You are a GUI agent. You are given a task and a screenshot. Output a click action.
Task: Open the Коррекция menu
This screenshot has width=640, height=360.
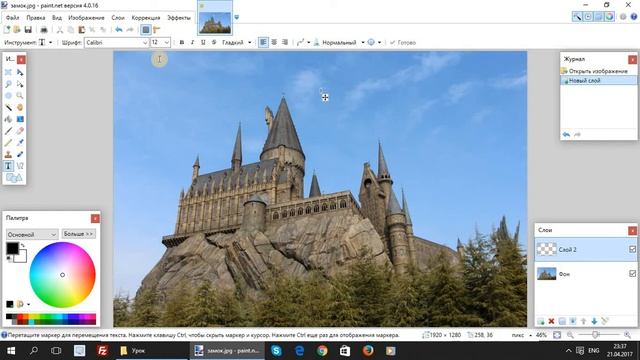[146, 18]
